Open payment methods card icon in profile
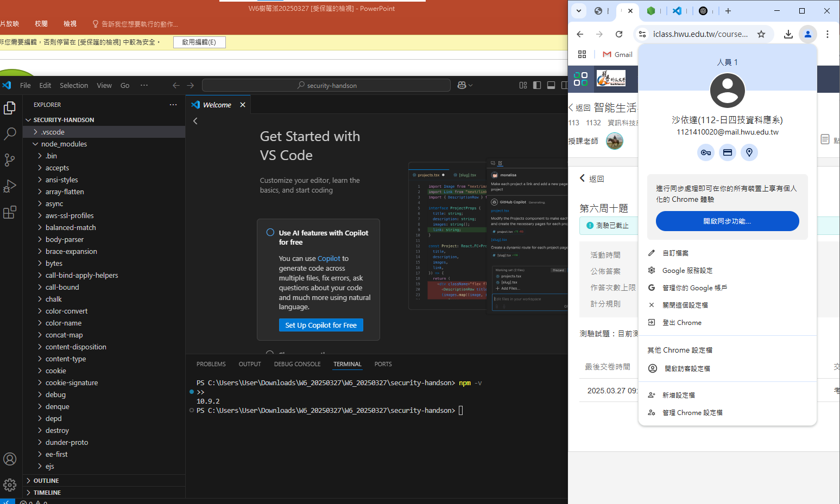The width and height of the screenshot is (840, 504). (x=728, y=152)
